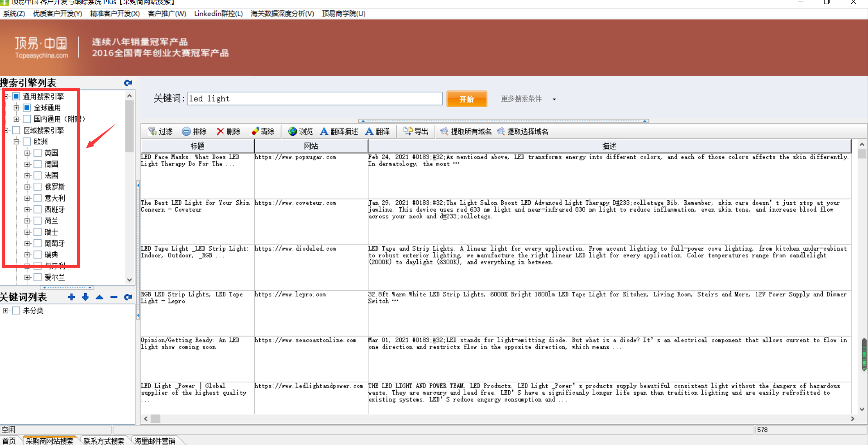Click the orange 开始 start button
The height and width of the screenshot is (445, 868).
click(467, 99)
